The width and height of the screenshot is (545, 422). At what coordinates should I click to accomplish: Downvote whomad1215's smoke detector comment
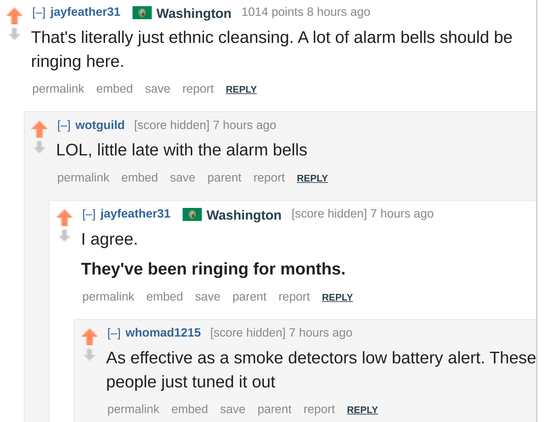(89, 355)
